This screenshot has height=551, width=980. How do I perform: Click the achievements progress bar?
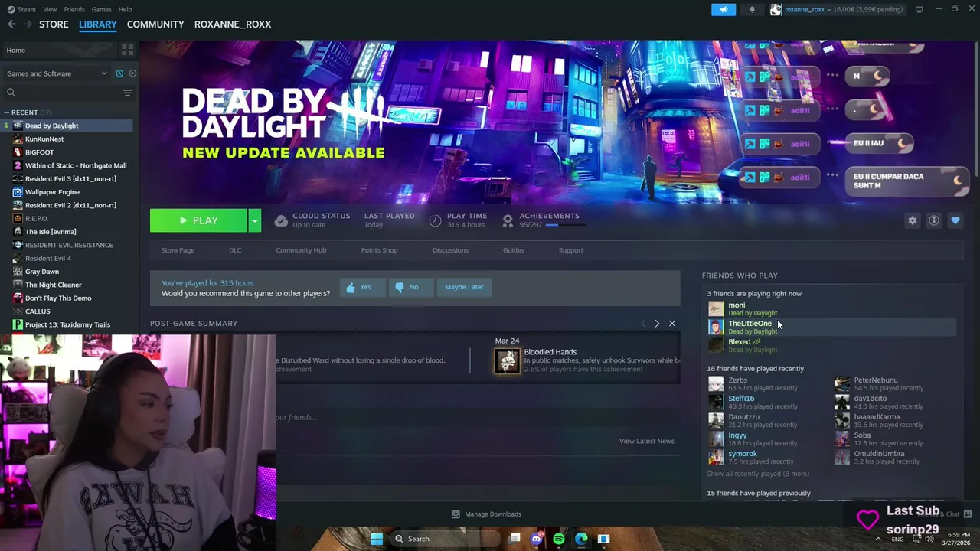point(565,226)
